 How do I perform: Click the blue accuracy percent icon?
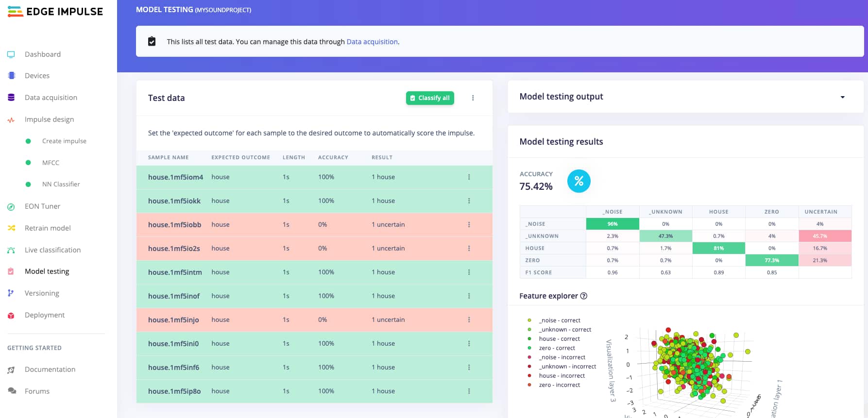(579, 181)
